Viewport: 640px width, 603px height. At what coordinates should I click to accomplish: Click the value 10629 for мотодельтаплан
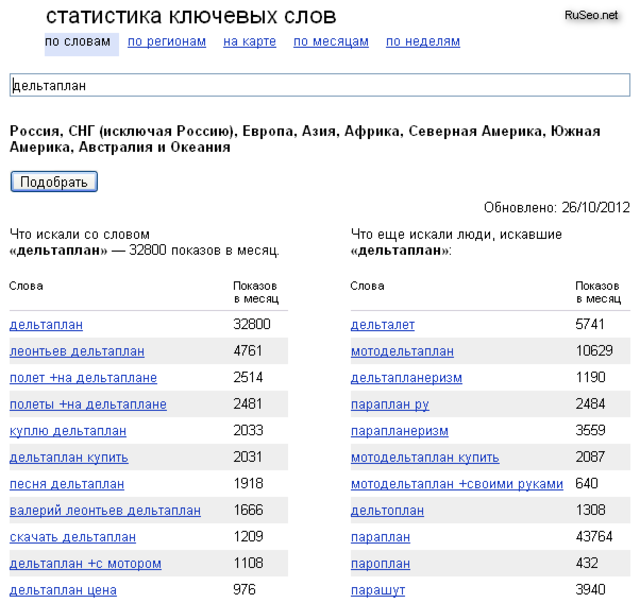click(x=594, y=351)
